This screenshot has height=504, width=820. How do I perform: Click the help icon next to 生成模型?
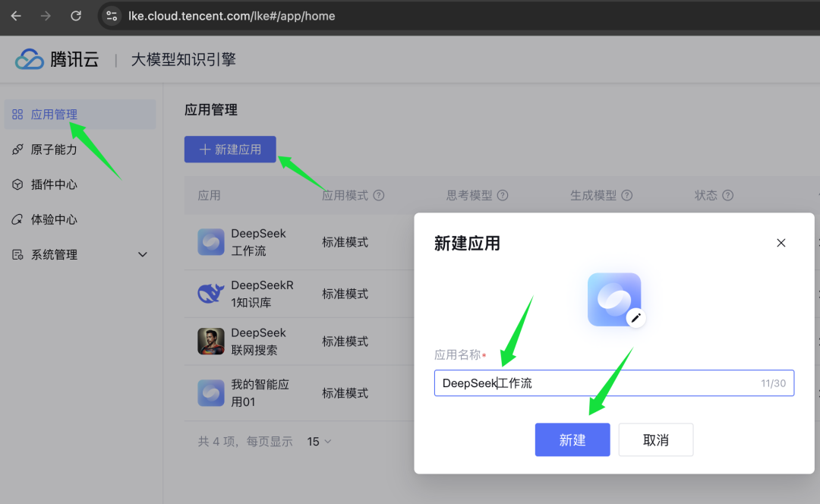pyautogui.click(x=627, y=195)
